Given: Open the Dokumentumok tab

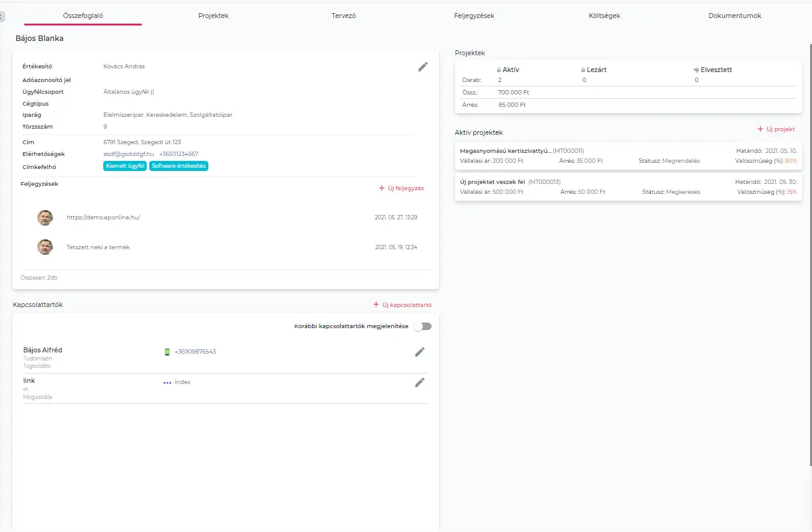Looking at the screenshot, I should click(x=734, y=16).
